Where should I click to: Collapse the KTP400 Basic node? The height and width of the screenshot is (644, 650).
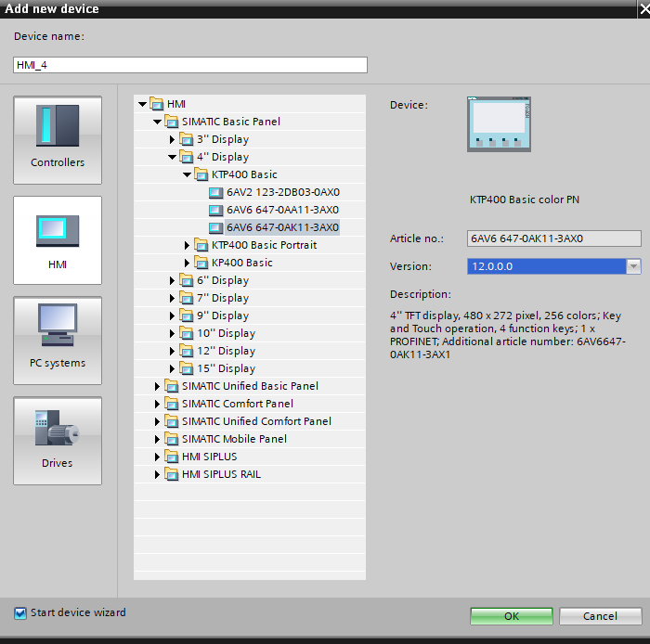tap(188, 174)
